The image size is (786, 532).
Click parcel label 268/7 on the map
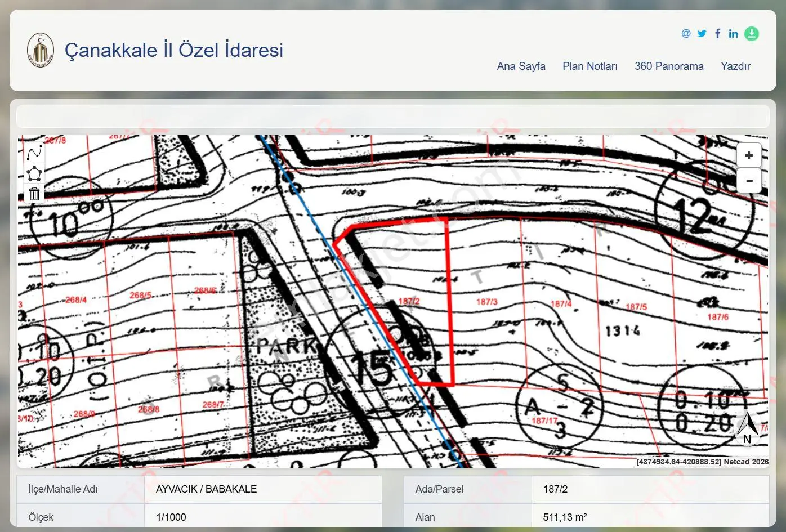click(213, 404)
